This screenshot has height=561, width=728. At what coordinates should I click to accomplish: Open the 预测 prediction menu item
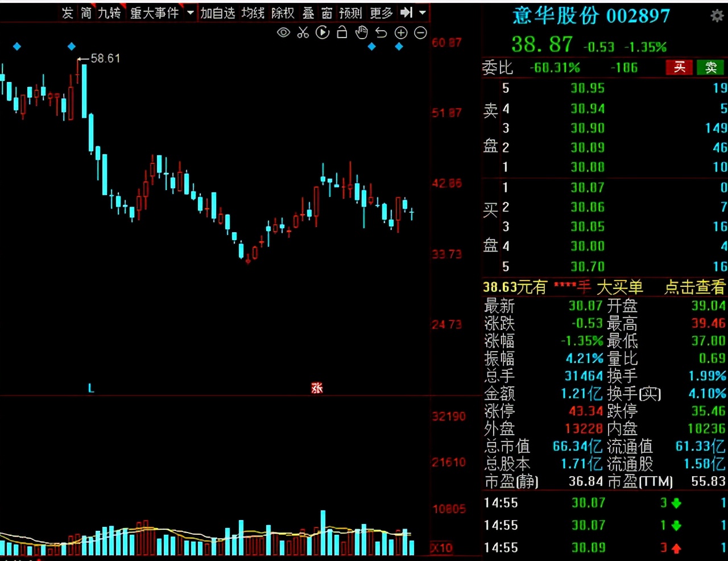(x=350, y=13)
